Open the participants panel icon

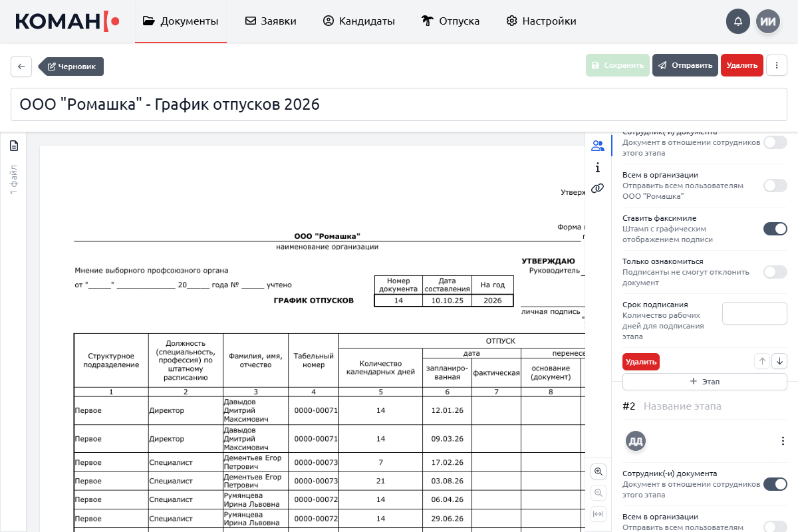click(597, 146)
